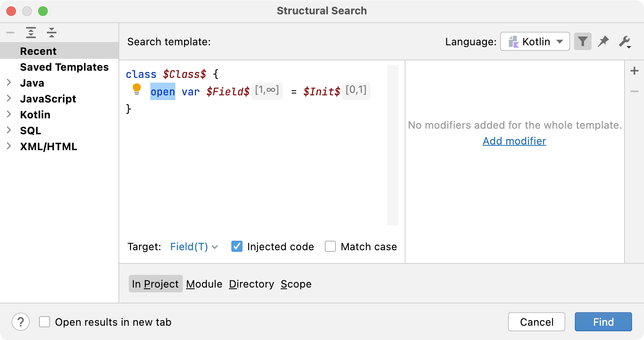Click the Collapse All icon in sidebar
Image resolution: width=644 pixels, height=340 pixels.
click(x=52, y=33)
